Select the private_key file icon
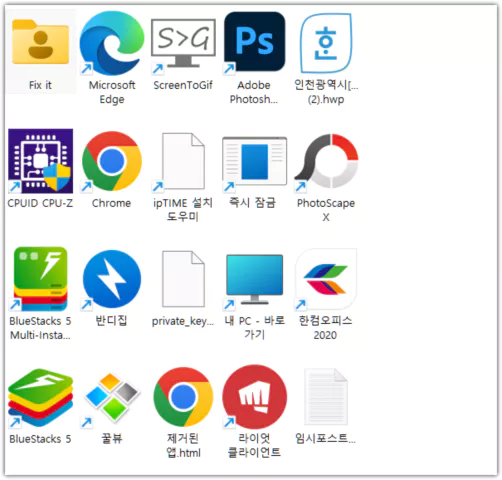The height and width of the screenshot is (480, 502). tap(183, 279)
